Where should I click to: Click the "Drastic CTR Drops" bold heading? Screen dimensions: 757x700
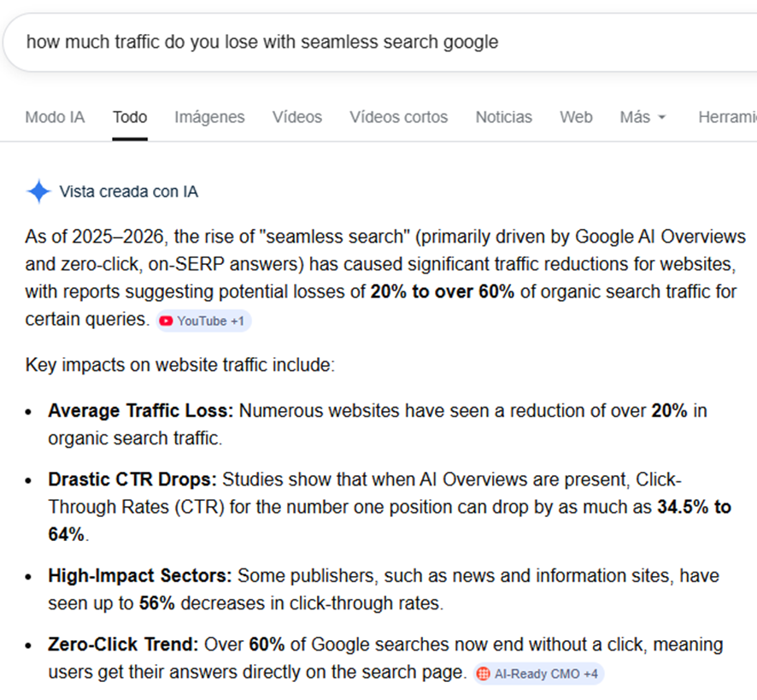(132, 479)
